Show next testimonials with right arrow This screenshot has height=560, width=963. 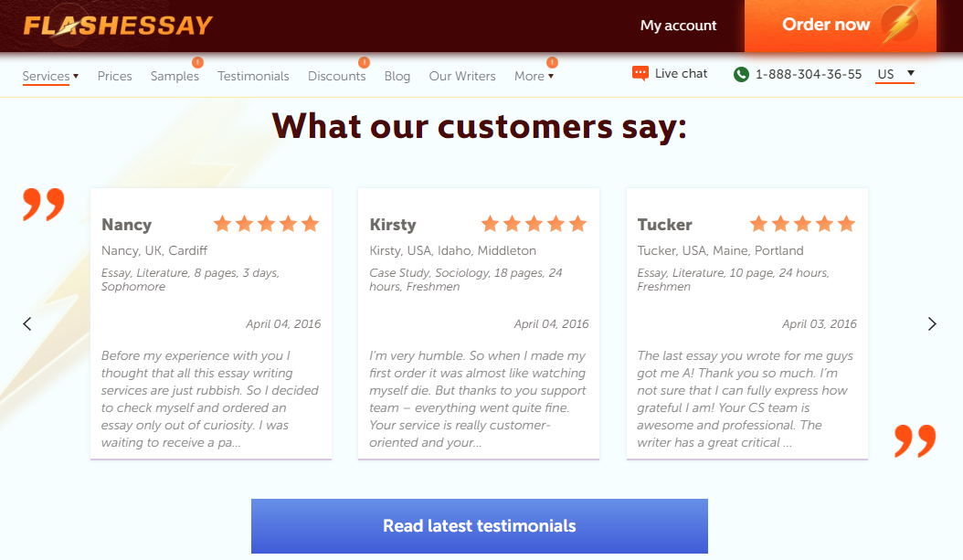click(932, 323)
